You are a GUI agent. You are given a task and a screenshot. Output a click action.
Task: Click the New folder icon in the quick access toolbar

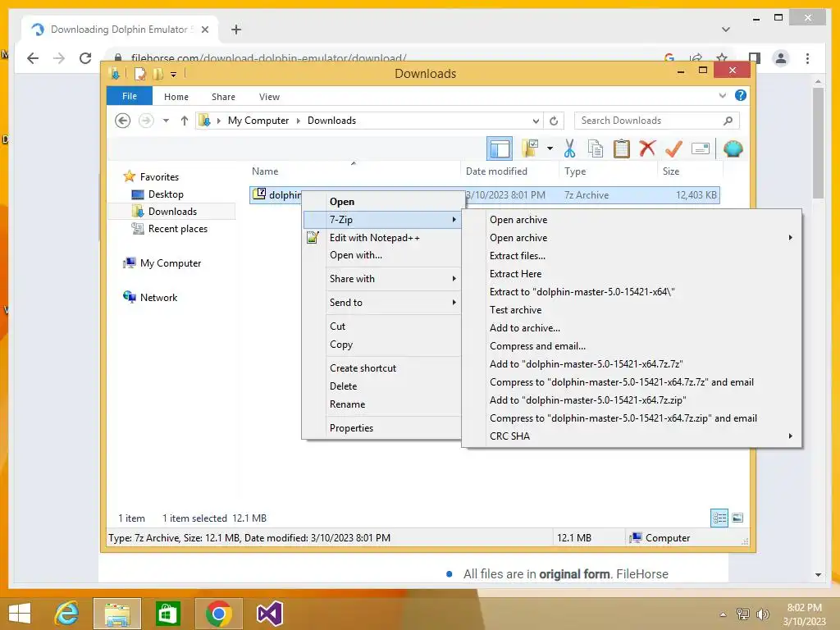[x=157, y=73]
